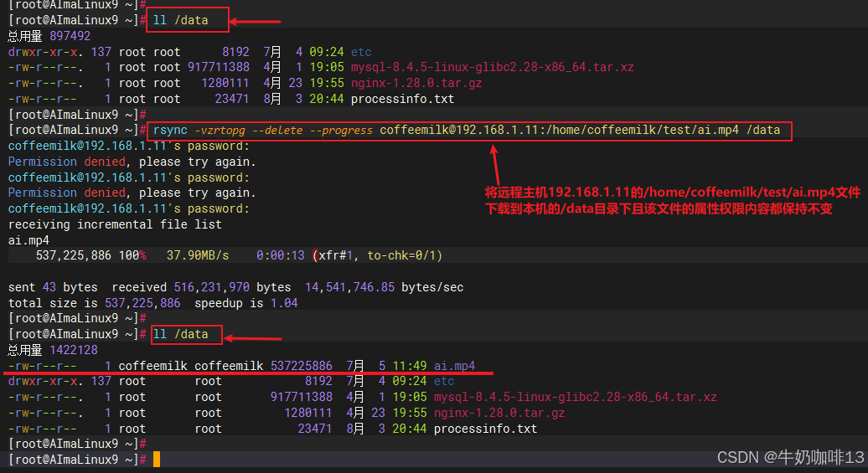Screen dimensions: 868x473
Task: Click size 917711388 in first listing
Action: (219, 67)
